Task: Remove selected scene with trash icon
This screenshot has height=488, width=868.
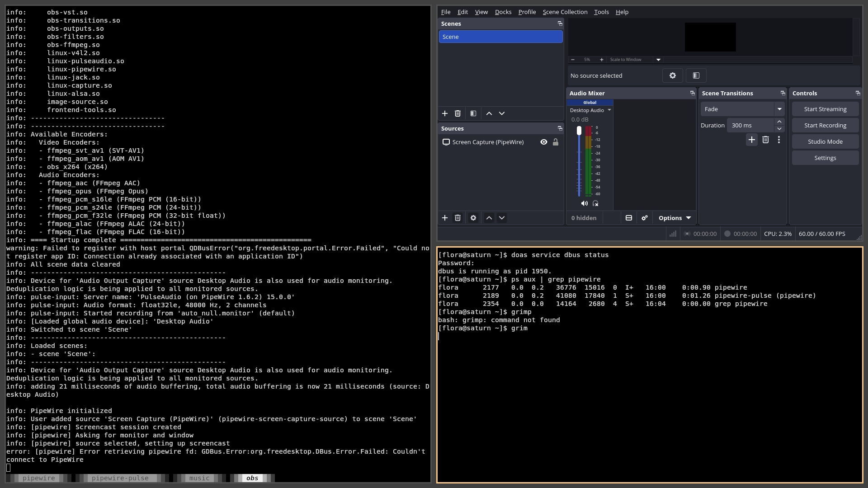Action: pos(458,113)
